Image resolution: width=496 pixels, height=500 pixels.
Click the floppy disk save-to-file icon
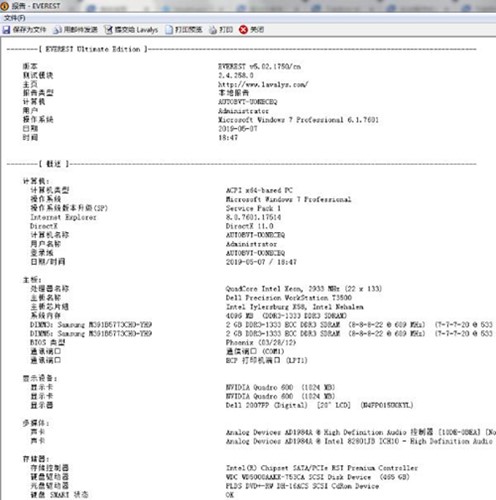pyautogui.click(x=6, y=30)
